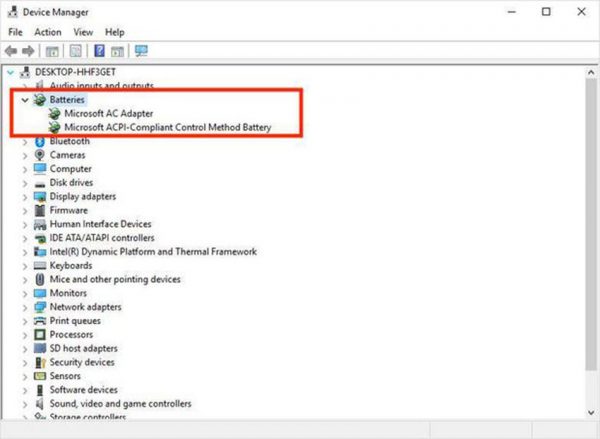Select Microsoft ACPI-Compliant Control Method Battery

point(168,127)
